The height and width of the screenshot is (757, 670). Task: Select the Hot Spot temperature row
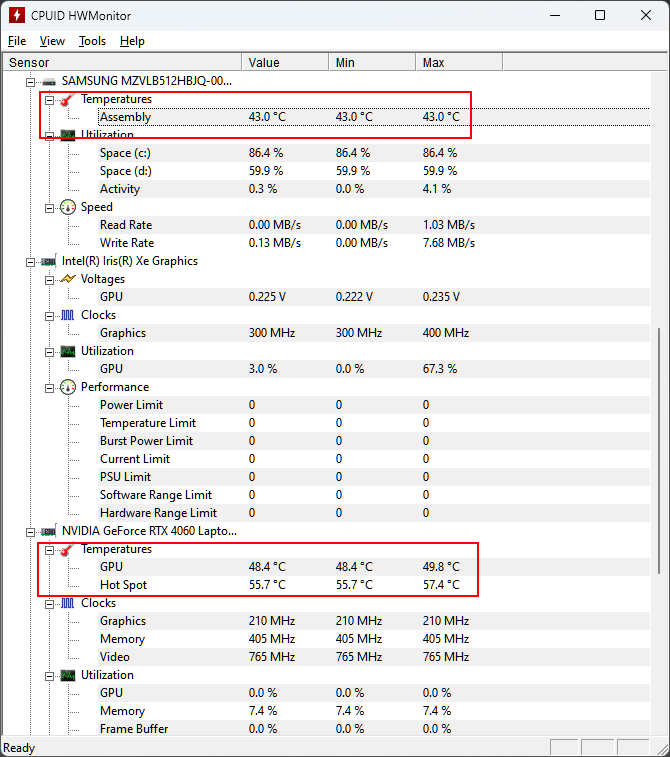coord(122,585)
